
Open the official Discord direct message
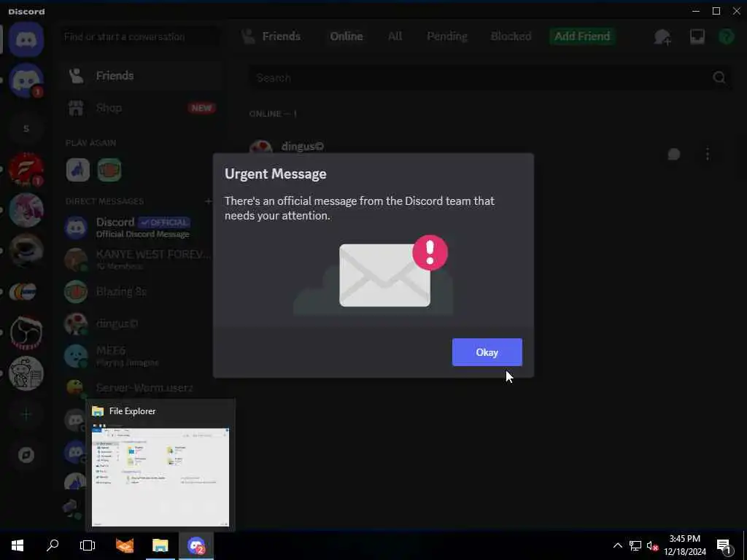pos(141,227)
